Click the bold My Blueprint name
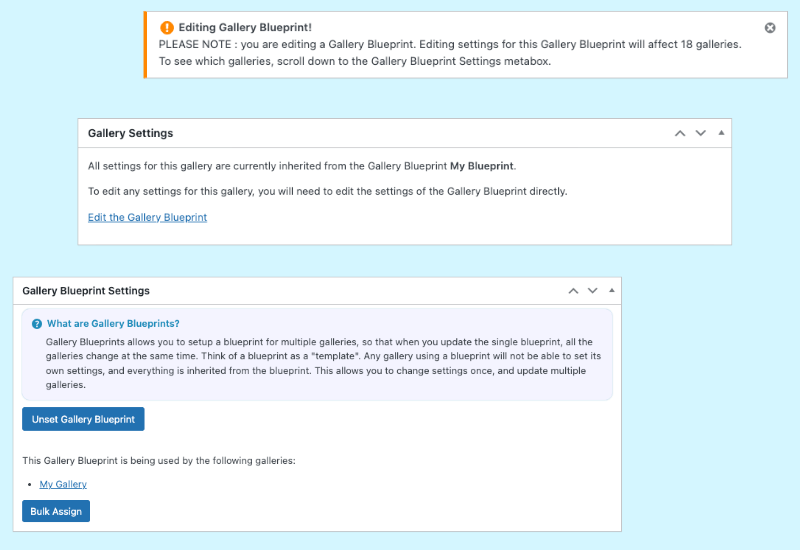This screenshot has height=550, width=800. point(482,166)
